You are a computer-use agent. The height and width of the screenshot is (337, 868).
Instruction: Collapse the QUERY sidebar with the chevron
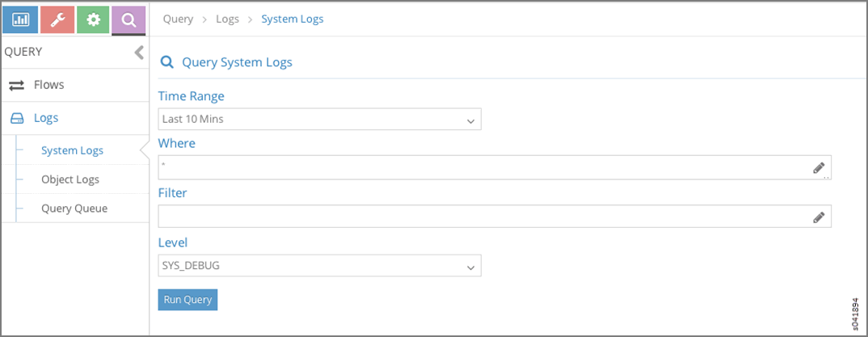coord(139,53)
